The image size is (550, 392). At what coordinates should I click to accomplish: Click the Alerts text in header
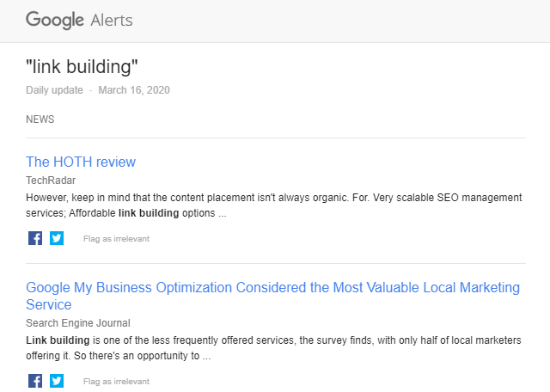[x=110, y=20]
